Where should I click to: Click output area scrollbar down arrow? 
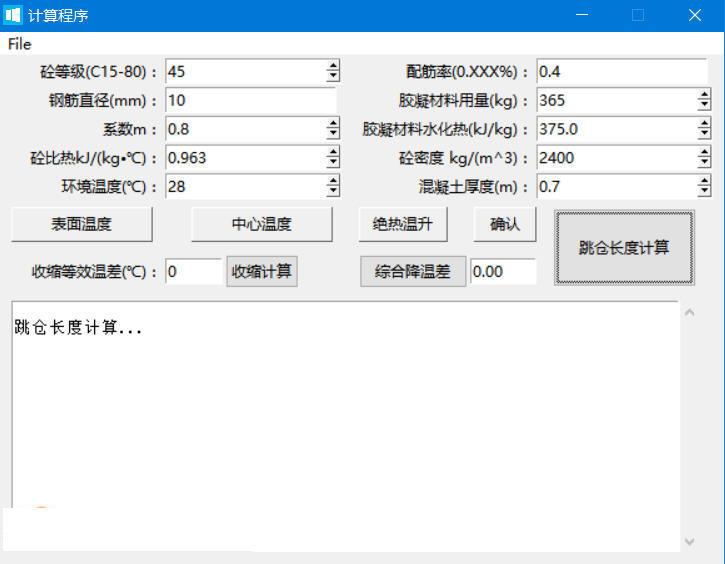689,541
